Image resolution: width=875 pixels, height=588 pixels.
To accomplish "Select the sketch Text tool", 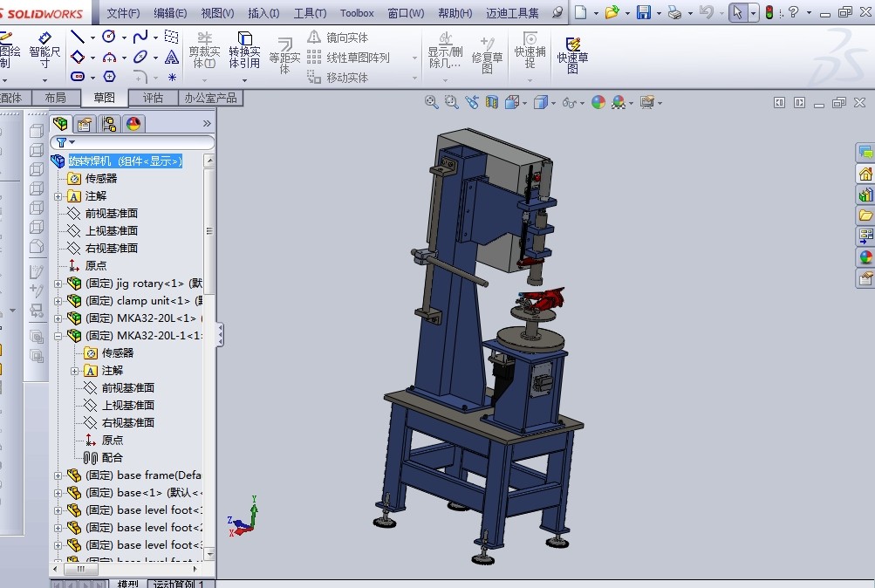I will (x=172, y=57).
